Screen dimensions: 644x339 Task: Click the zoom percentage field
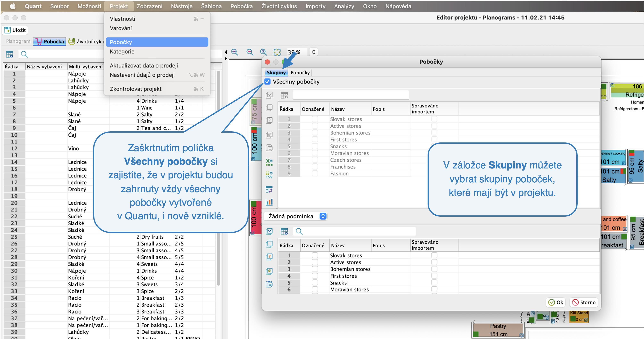[297, 52]
